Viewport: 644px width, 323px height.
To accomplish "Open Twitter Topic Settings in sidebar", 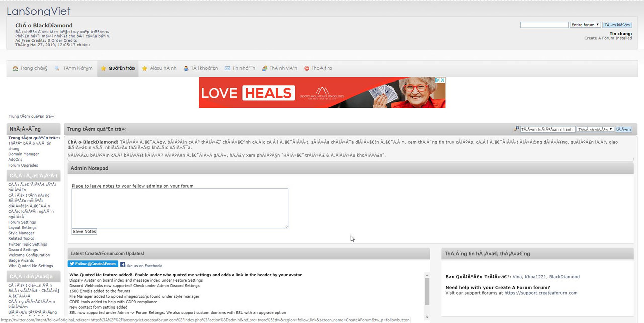I will click(28, 244).
